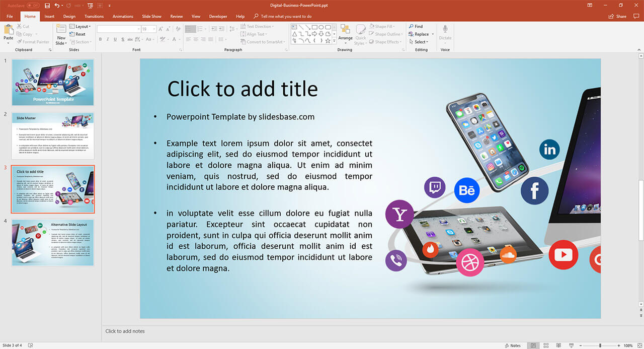
Task: Click the Decrease Font Size icon
Action: [x=168, y=29]
